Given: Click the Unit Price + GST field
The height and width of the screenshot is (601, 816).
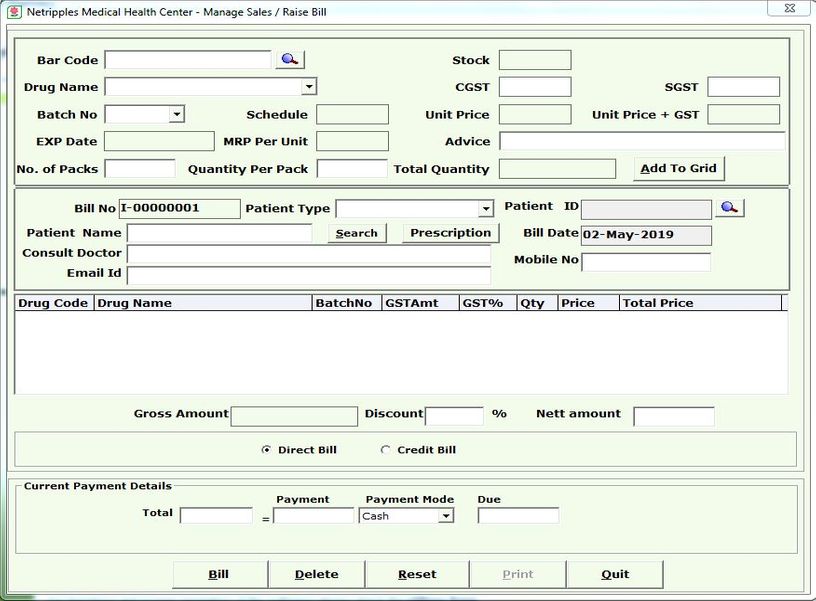Looking at the screenshot, I should point(744,114).
